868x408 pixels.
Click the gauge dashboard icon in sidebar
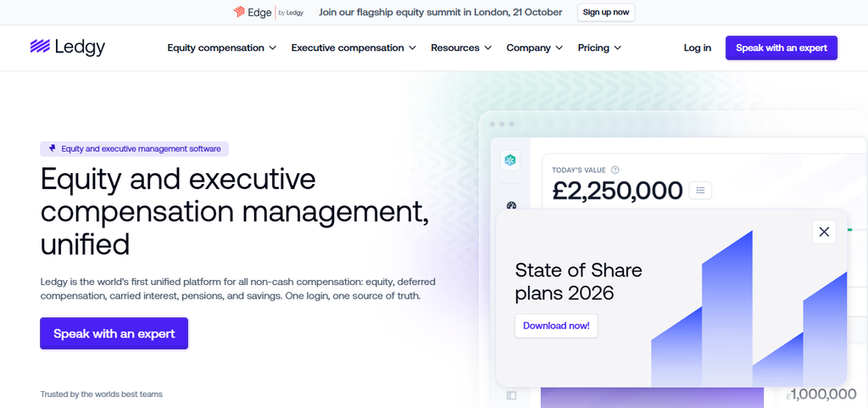511,205
